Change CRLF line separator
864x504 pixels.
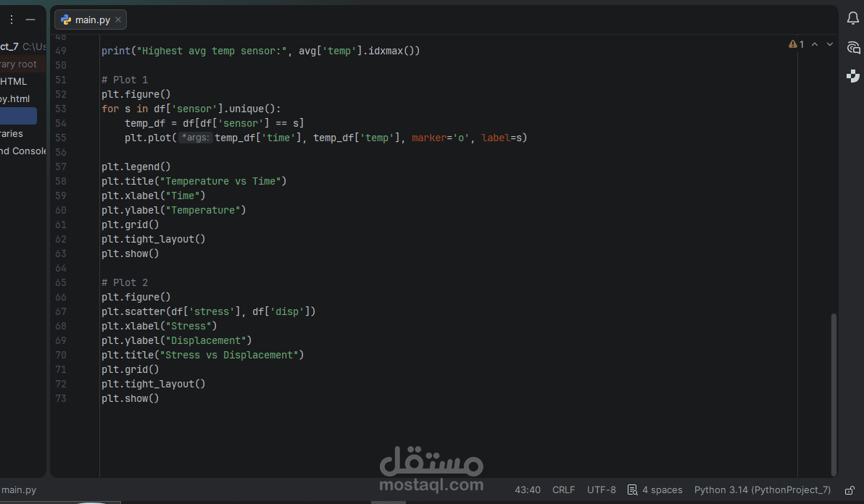click(x=563, y=490)
